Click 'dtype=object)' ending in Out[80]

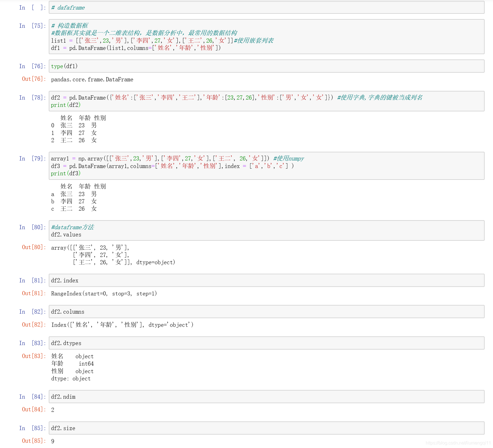click(x=156, y=262)
